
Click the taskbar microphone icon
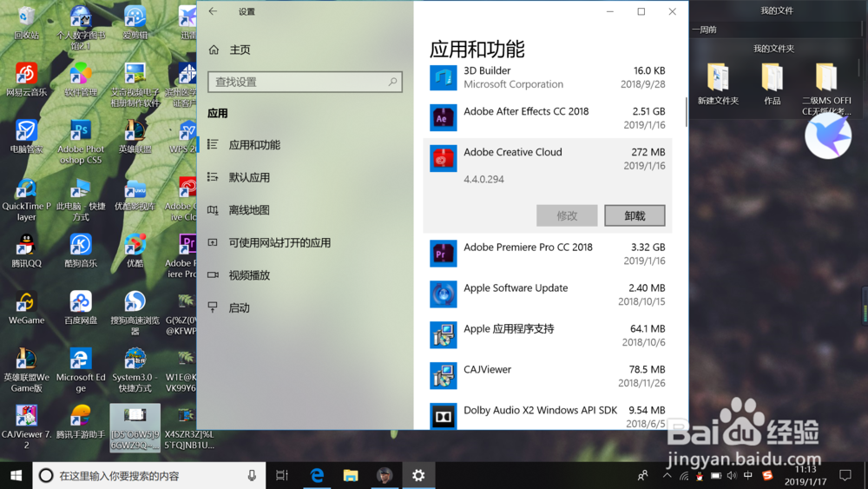252,475
